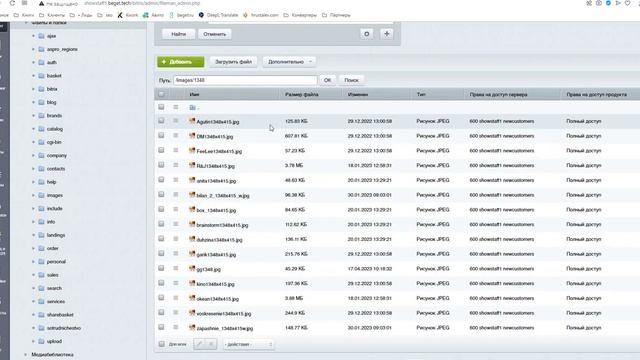Expand the personal folder node

pyautogui.click(x=33, y=262)
